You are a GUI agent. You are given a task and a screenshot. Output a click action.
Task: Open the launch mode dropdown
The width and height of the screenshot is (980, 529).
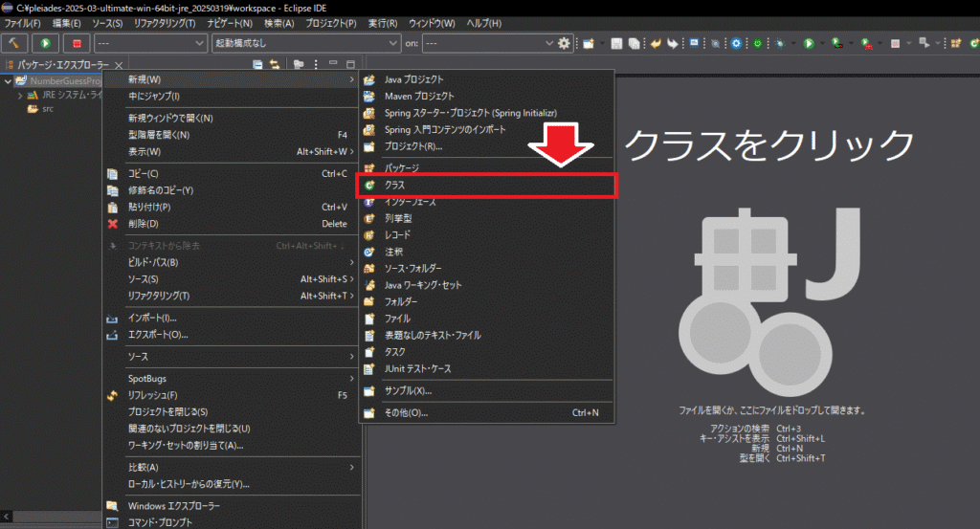coord(150,43)
